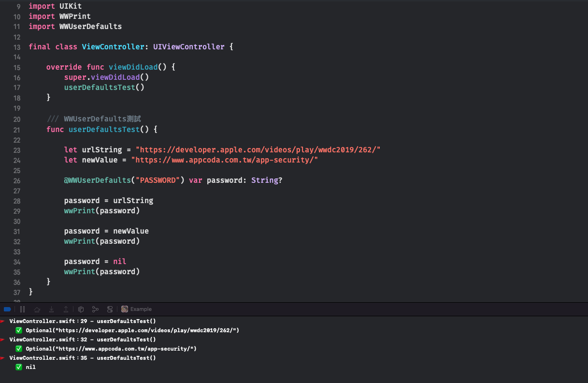Click the Step Out debug icon
This screenshot has width=588, height=383.
tap(65, 309)
